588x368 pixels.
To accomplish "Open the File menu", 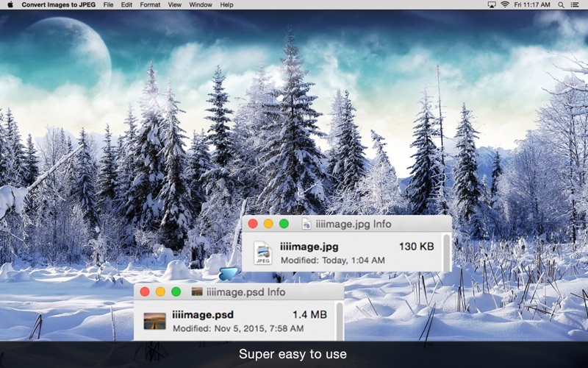I will pyautogui.click(x=108, y=5).
